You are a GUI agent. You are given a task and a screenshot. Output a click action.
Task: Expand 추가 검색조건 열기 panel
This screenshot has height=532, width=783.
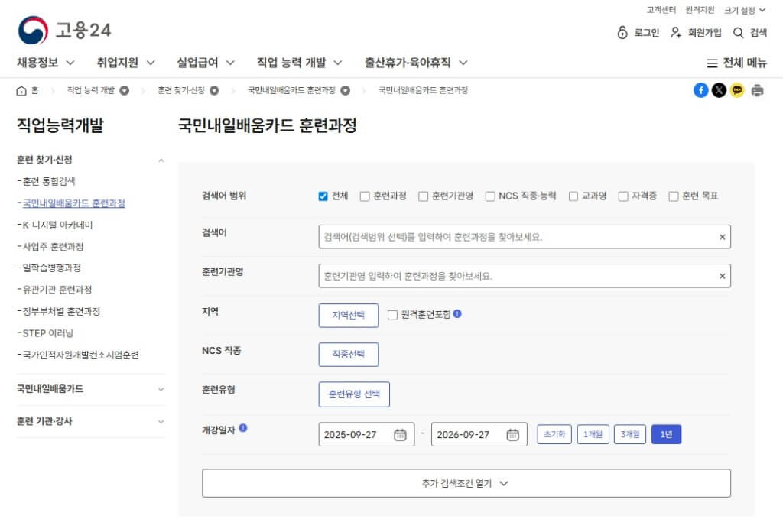tap(466, 483)
